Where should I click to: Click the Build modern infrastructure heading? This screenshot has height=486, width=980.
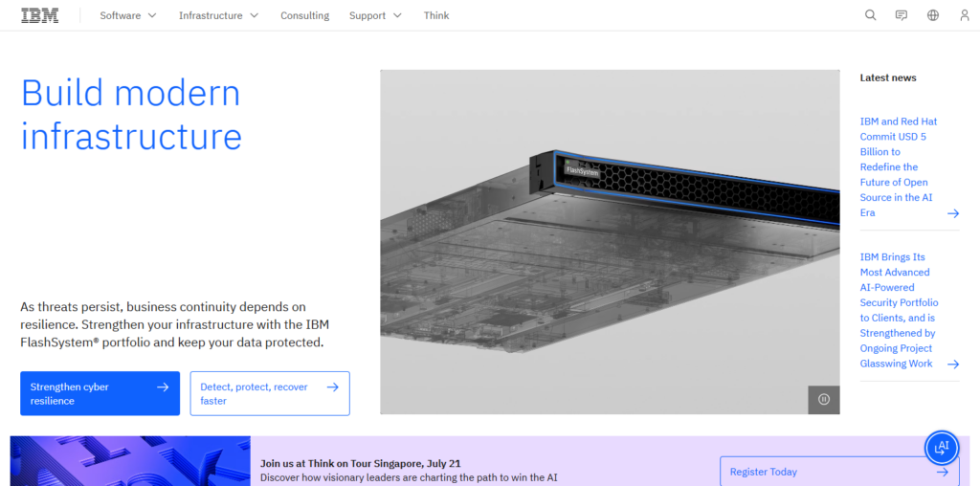pyautogui.click(x=131, y=115)
